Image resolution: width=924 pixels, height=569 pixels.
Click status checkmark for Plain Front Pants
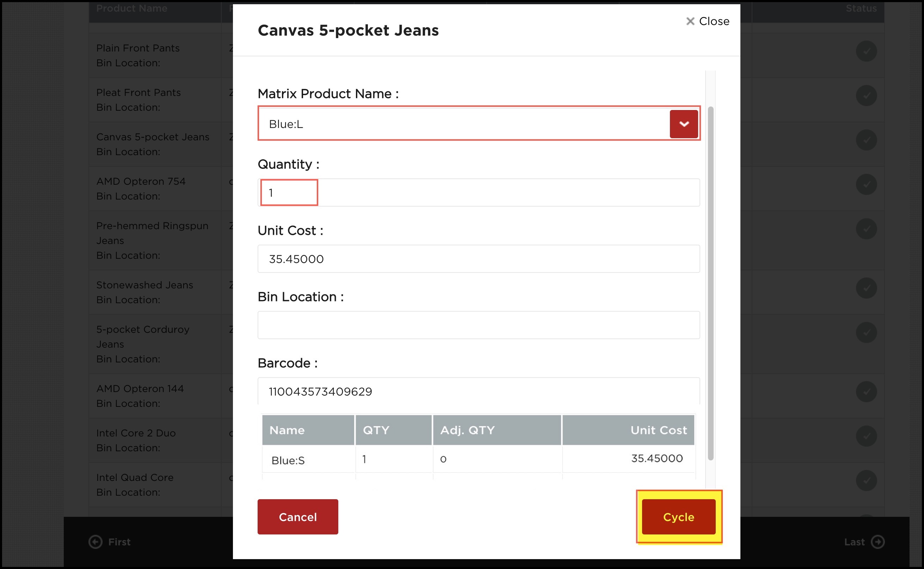click(866, 51)
